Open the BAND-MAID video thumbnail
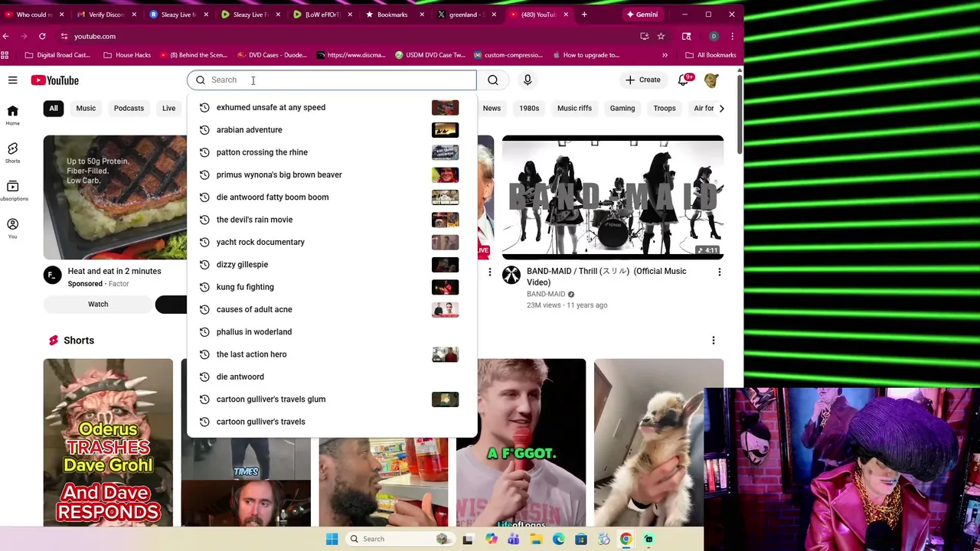 coord(612,197)
